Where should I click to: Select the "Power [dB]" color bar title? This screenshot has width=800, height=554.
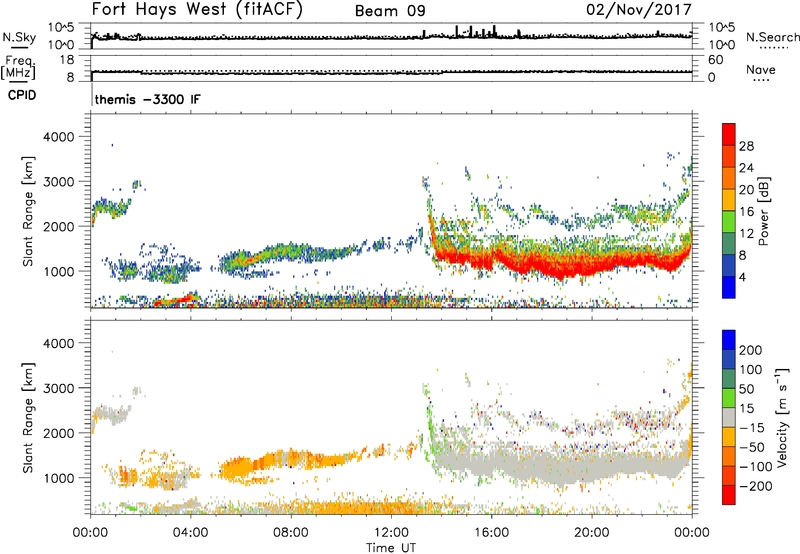(764, 211)
